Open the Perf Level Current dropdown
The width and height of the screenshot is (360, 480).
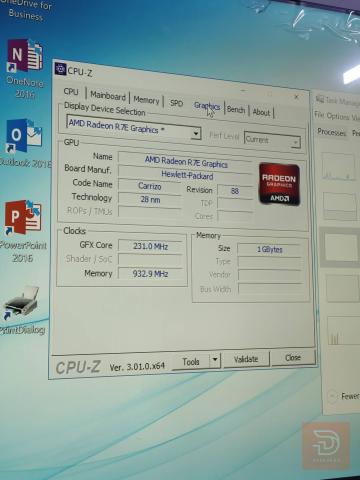point(272,140)
